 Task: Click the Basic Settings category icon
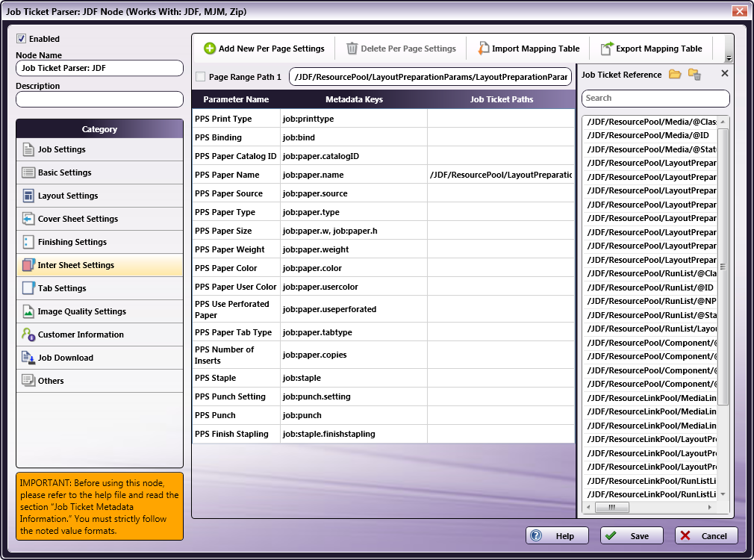[x=28, y=172]
